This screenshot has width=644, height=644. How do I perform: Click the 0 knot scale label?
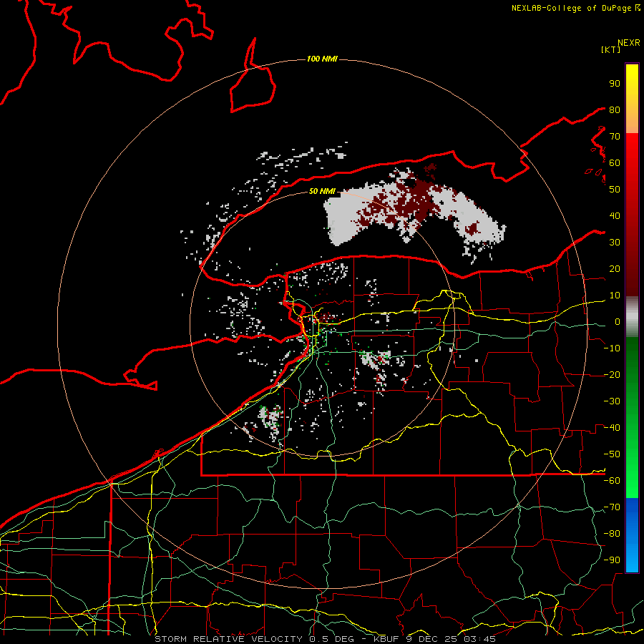tap(618, 321)
